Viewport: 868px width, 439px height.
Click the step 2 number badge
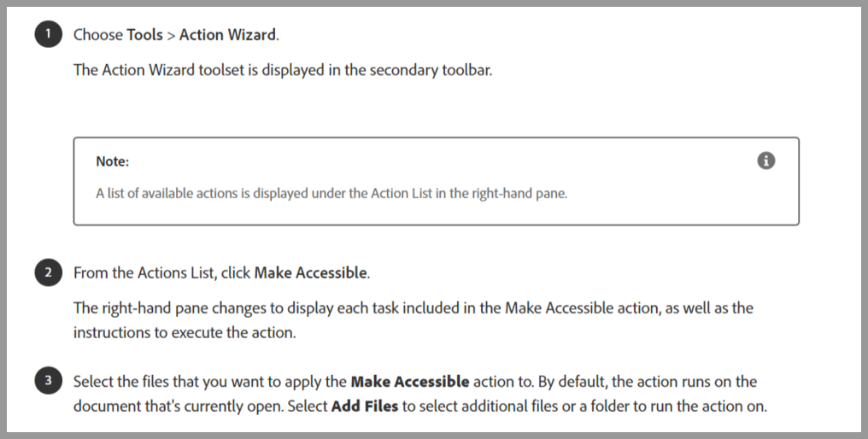coord(48,272)
